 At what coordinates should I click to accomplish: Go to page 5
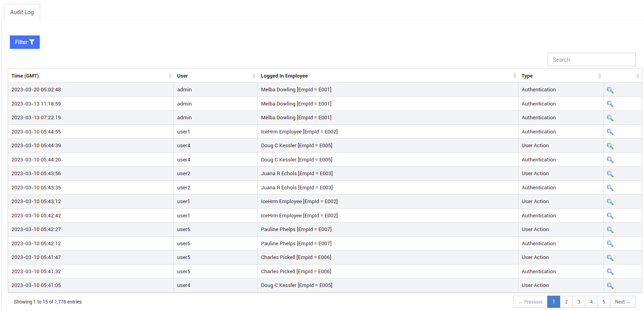(x=604, y=302)
